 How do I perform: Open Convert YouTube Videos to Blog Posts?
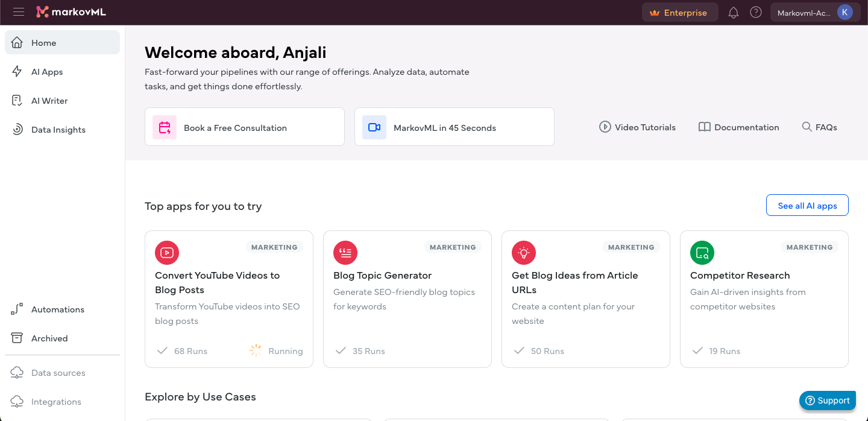click(x=217, y=282)
